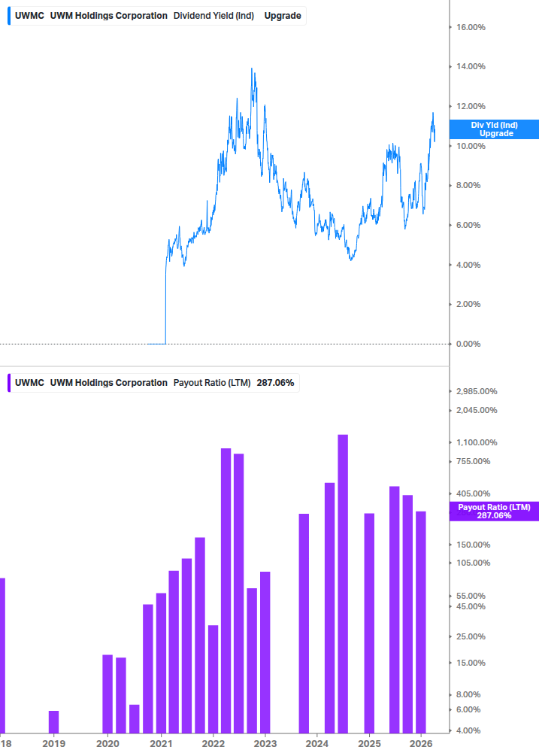
Task: Select the 2019 label on the time axis
Action: (x=54, y=743)
